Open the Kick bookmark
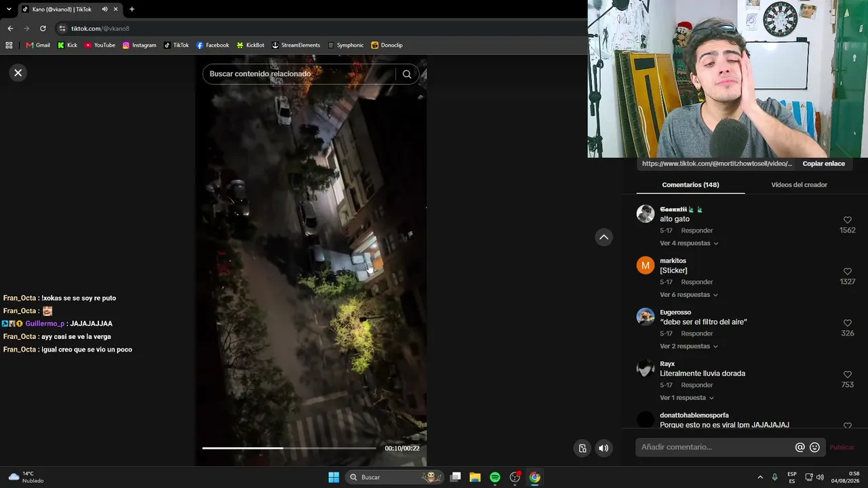The height and width of the screenshot is (488, 868). (67, 45)
